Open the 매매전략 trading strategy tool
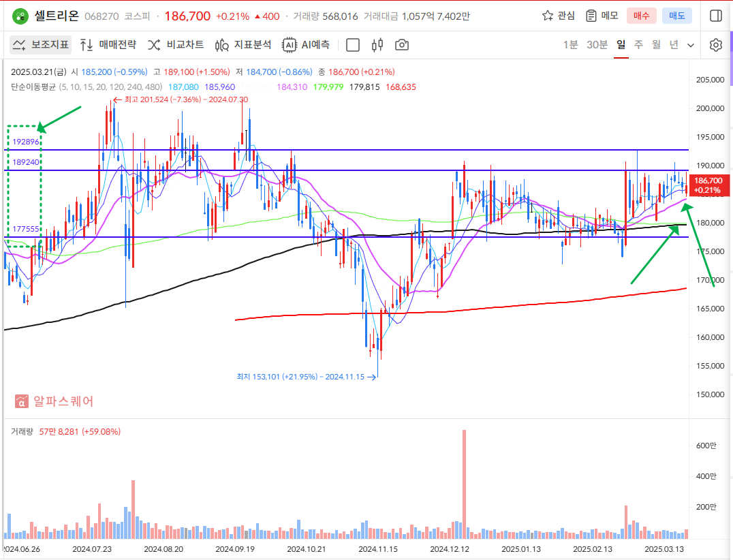This screenshot has height=560, width=733. (x=108, y=45)
